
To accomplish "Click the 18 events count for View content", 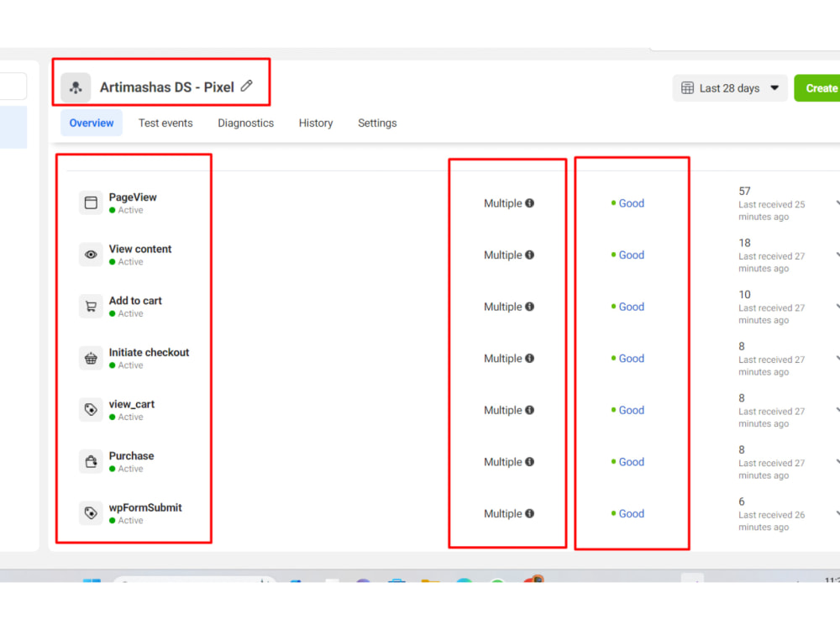I will [x=744, y=243].
